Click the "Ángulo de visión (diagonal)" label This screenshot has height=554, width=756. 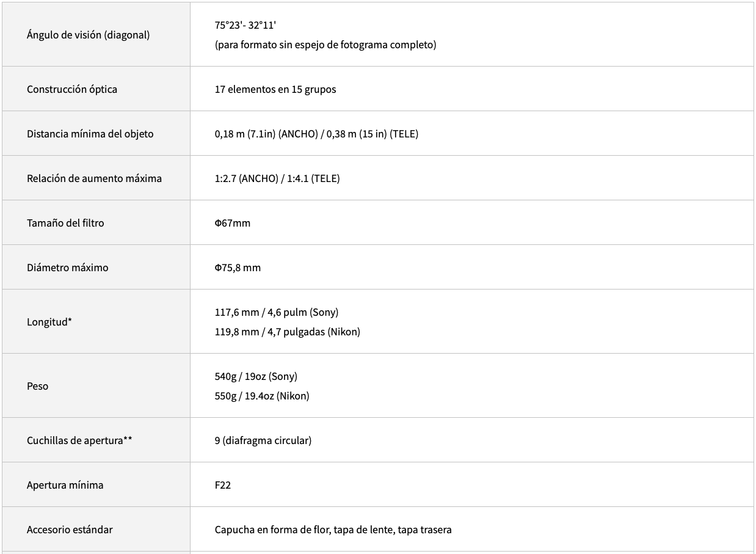[x=88, y=35]
